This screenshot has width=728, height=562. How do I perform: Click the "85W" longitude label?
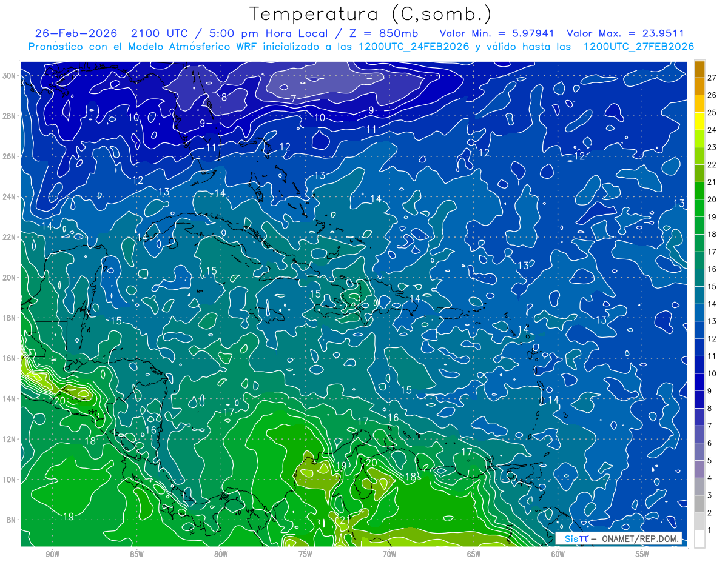click(x=136, y=554)
